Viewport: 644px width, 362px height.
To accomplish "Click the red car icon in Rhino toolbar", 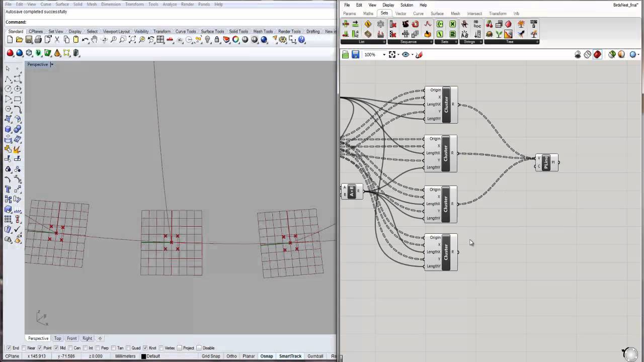I will click(x=170, y=39).
